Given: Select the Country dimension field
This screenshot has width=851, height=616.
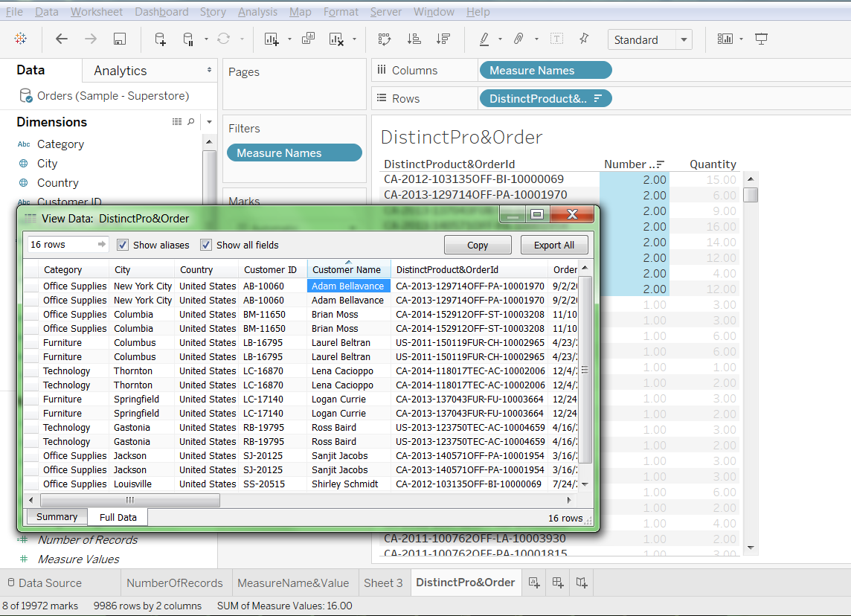Looking at the screenshot, I should pos(57,183).
